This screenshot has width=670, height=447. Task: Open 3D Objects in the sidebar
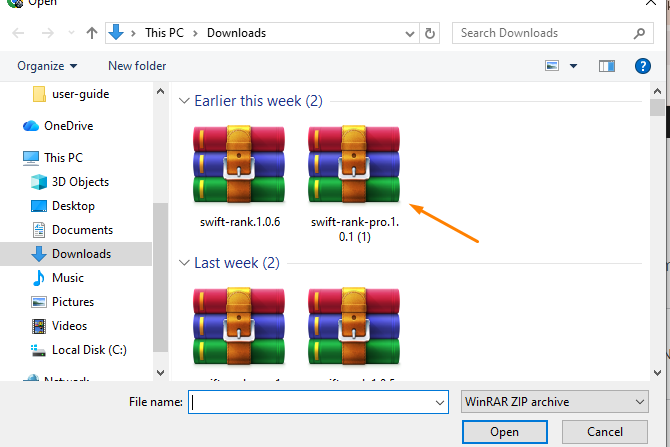[x=80, y=182]
